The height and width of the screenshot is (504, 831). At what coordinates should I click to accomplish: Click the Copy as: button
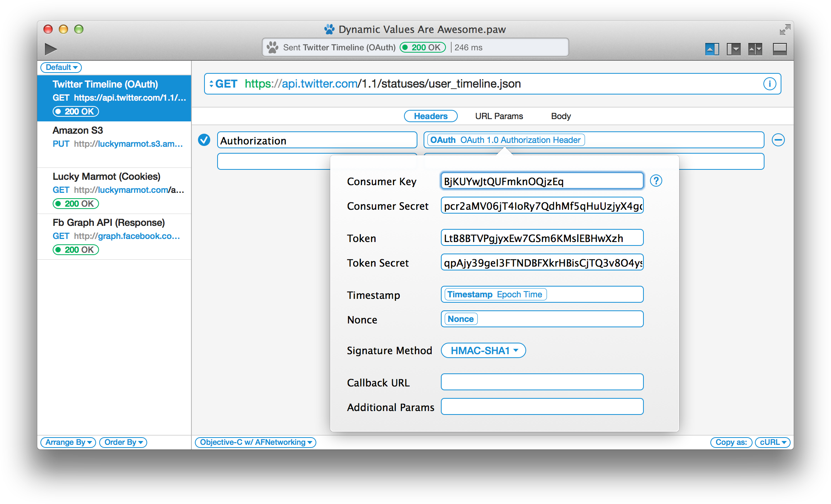click(x=731, y=442)
